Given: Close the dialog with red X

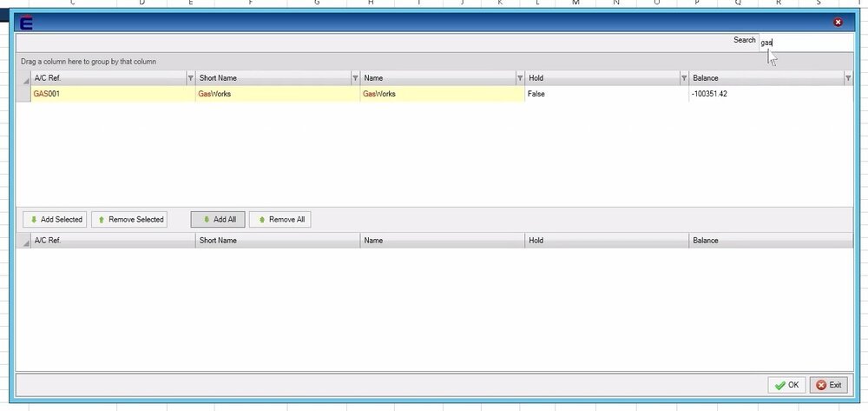Looking at the screenshot, I should (x=838, y=22).
